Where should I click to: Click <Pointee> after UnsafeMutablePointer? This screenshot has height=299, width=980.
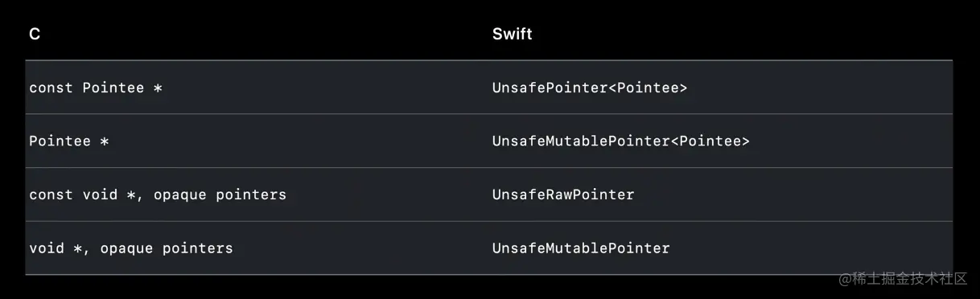click(x=710, y=141)
